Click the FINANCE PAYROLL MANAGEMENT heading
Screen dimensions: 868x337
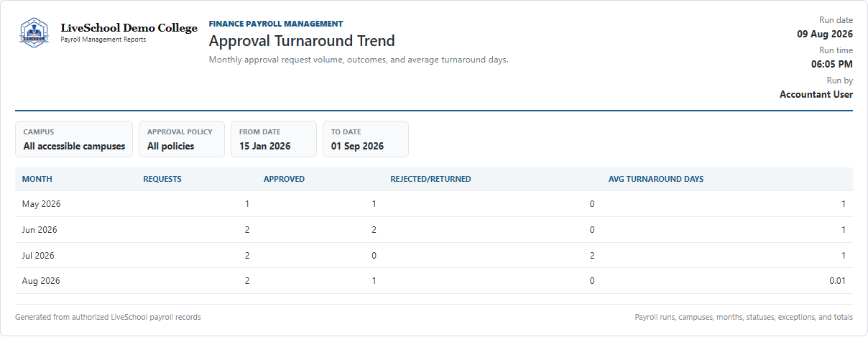[x=276, y=24]
